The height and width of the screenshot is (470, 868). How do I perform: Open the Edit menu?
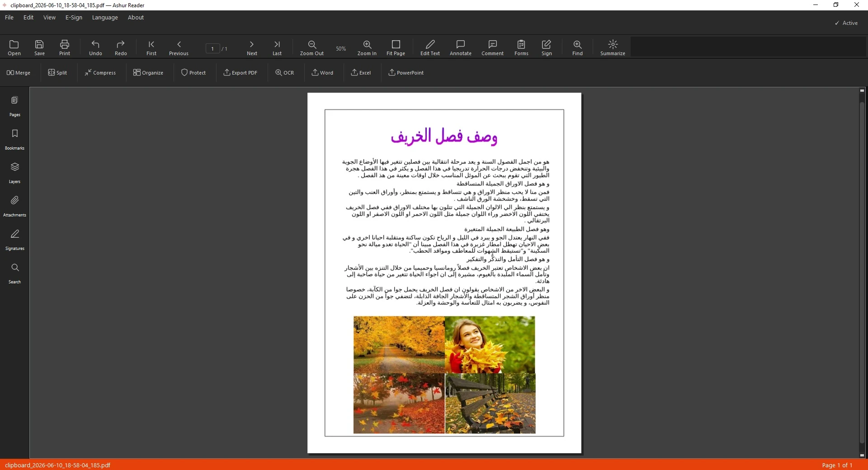click(28, 18)
